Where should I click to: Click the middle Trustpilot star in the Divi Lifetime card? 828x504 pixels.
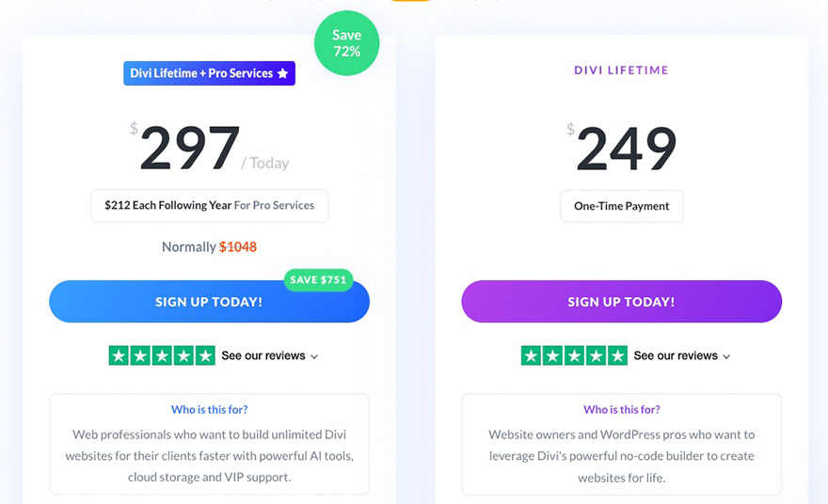click(574, 355)
